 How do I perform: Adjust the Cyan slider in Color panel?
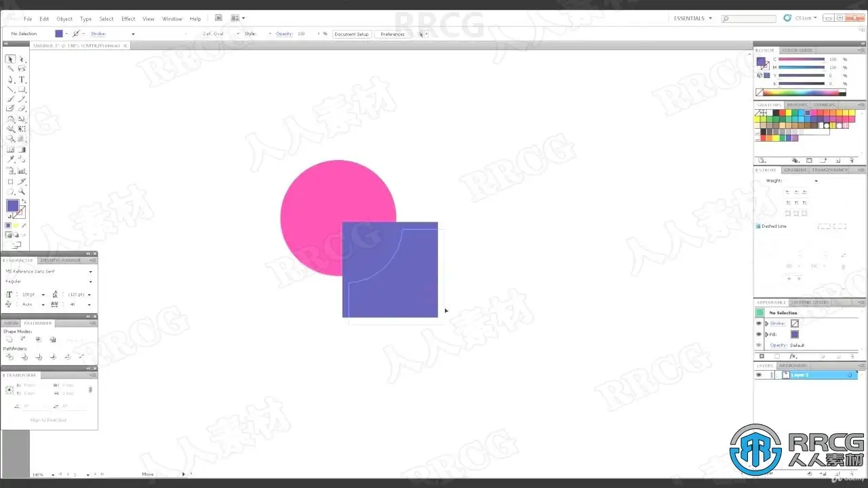tap(802, 59)
